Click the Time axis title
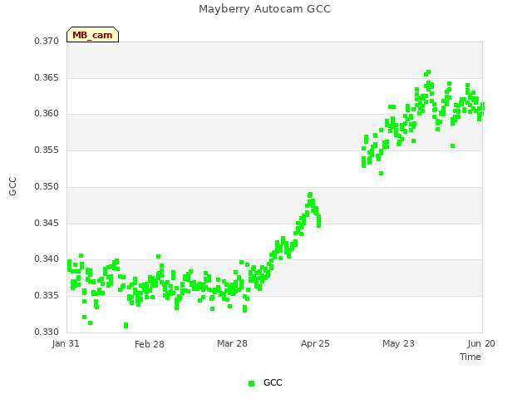The height and width of the screenshot is (399, 532). (470, 357)
